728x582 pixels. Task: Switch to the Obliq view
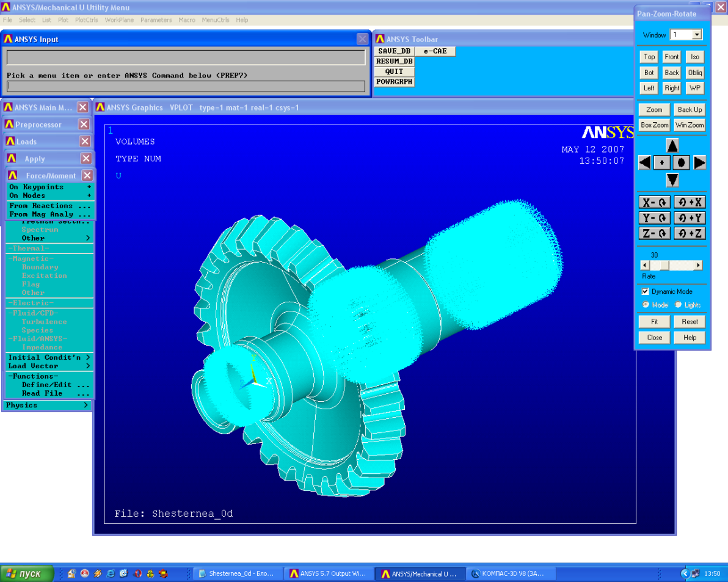point(694,73)
